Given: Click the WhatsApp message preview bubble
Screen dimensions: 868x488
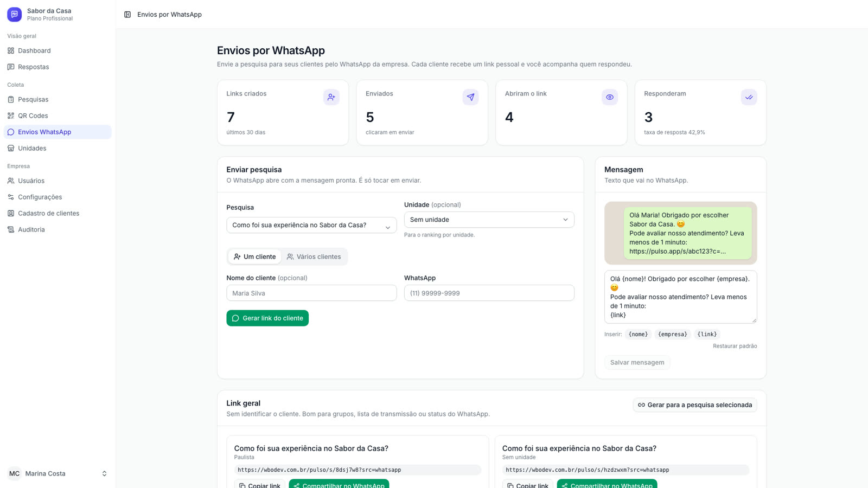Looking at the screenshot, I should (x=687, y=233).
